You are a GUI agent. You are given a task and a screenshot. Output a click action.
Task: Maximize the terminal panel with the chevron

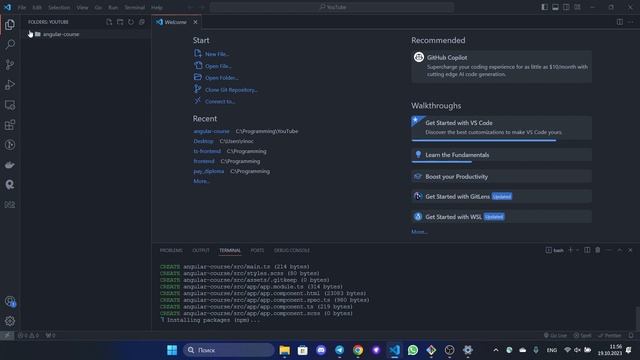tap(620, 250)
